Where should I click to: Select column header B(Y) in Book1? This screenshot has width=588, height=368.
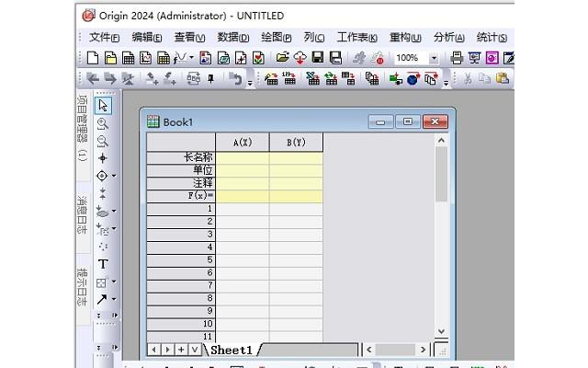[x=296, y=143]
